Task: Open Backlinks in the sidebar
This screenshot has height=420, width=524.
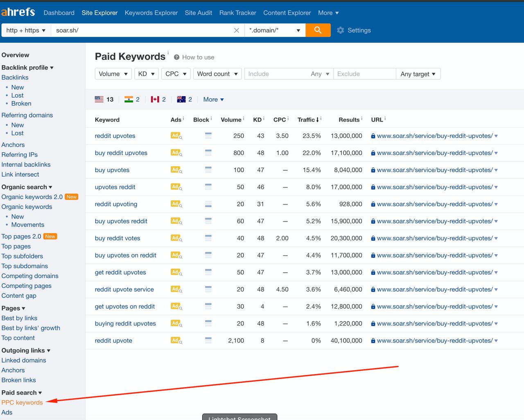Action: pyautogui.click(x=15, y=77)
